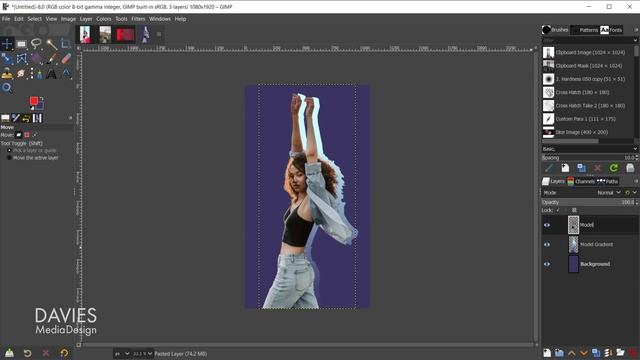The width and height of the screenshot is (640, 360).
Task: Hide the Model Gradient layer
Action: (547, 244)
